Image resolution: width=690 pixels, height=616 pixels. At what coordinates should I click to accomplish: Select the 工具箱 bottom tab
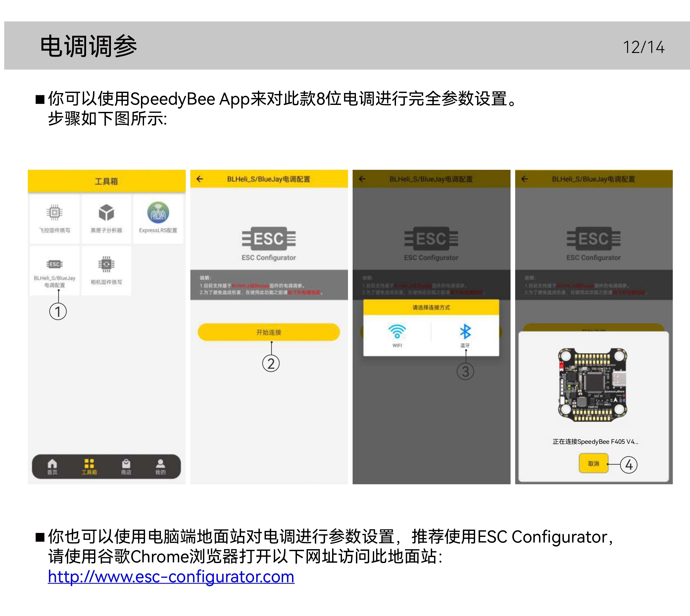pyautogui.click(x=89, y=467)
